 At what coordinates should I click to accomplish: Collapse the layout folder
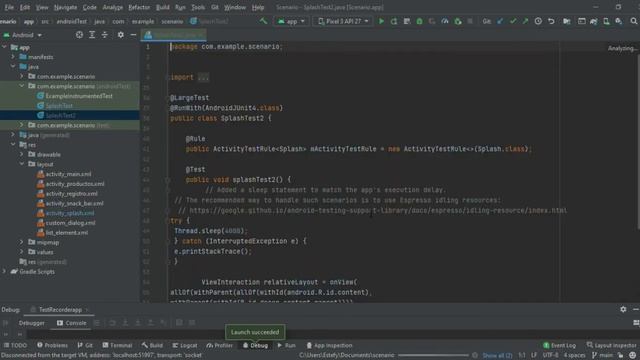(x=22, y=164)
